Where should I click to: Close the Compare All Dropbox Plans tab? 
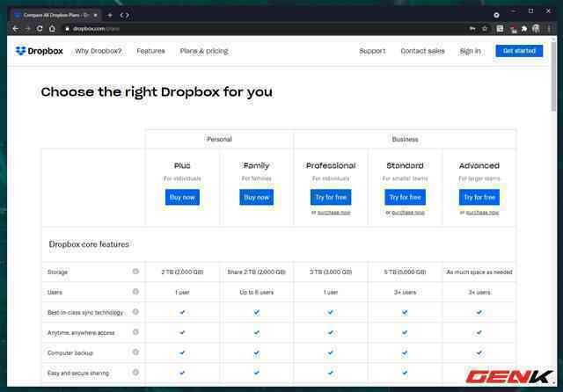pyautogui.click(x=96, y=15)
